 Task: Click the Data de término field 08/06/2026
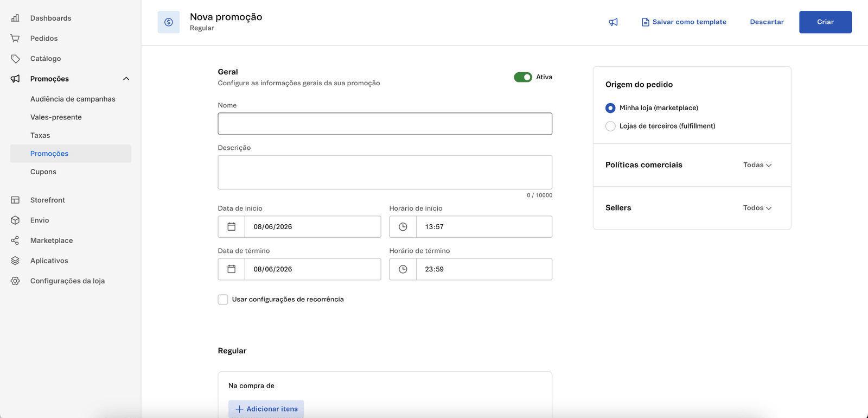click(313, 269)
